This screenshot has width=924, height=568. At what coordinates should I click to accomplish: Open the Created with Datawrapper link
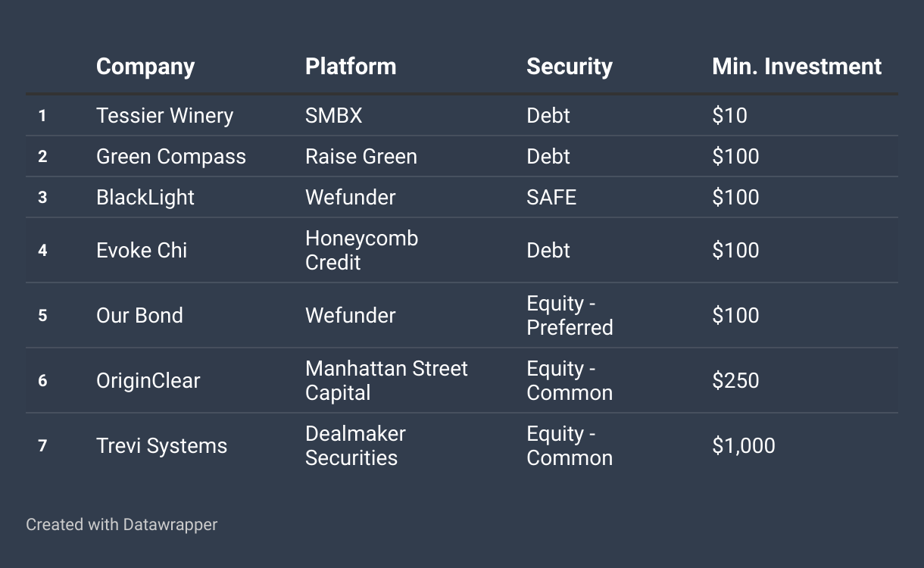coord(121,524)
